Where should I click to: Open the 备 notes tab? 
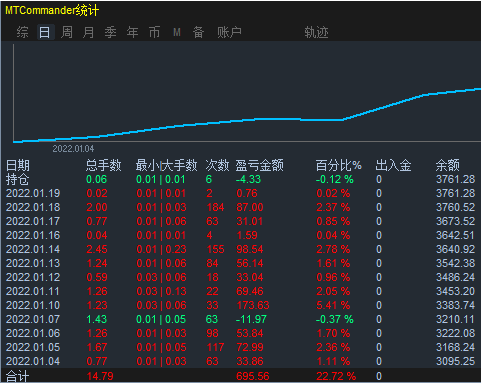click(198, 32)
